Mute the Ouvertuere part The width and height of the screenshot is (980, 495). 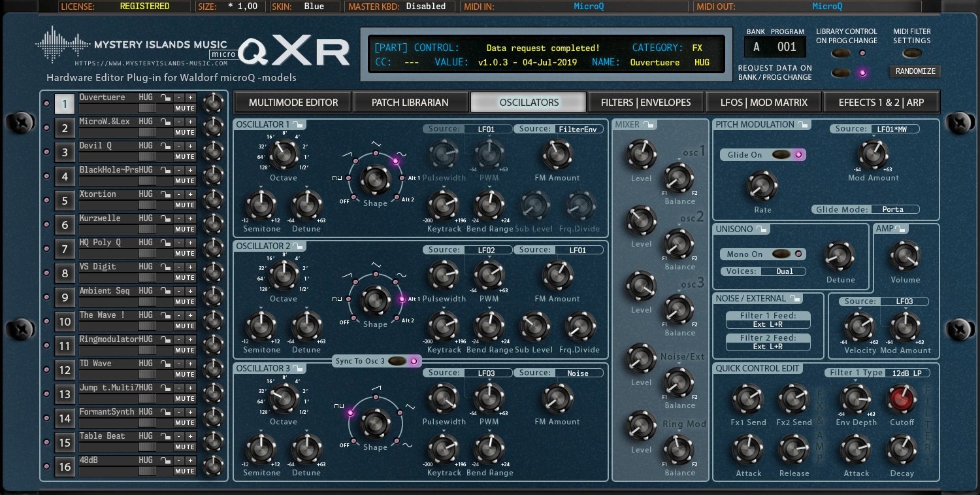coord(185,109)
